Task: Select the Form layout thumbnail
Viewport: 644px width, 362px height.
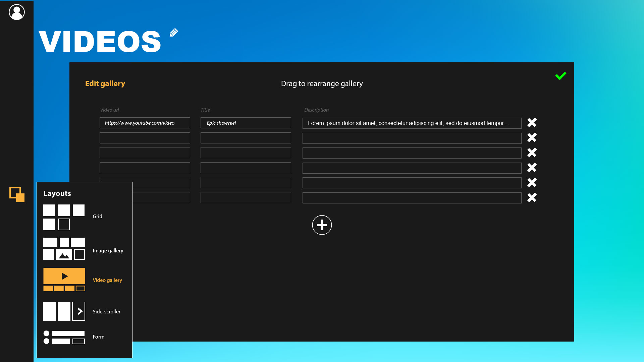Action: 64,337
